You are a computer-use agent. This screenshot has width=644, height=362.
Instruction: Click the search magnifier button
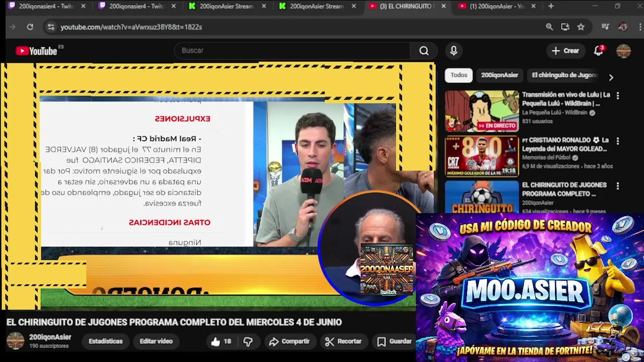click(x=424, y=51)
